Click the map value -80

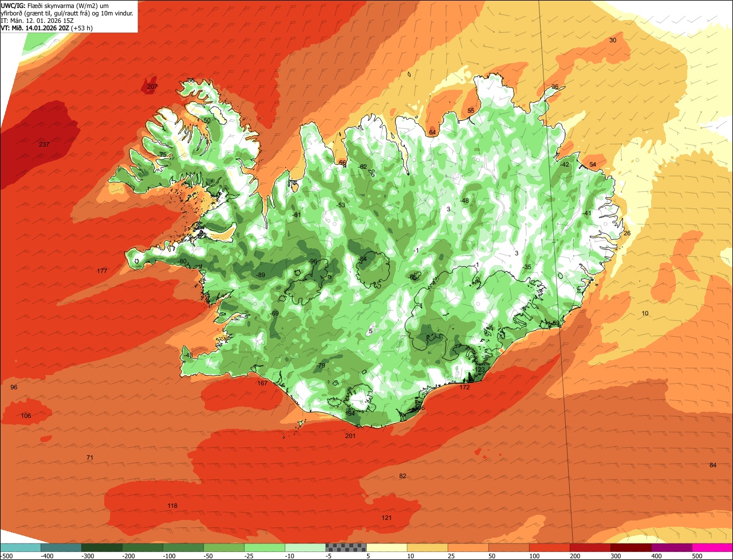click(182, 261)
